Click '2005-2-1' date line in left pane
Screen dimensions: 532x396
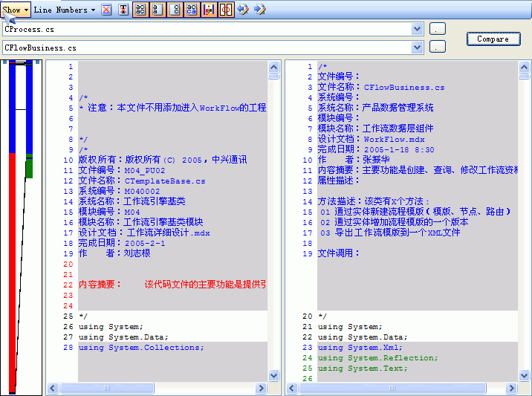(122, 243)
